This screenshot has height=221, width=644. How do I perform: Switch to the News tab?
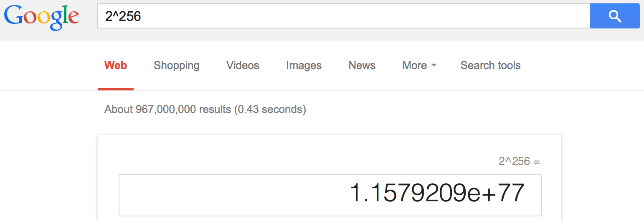[362, 65]
